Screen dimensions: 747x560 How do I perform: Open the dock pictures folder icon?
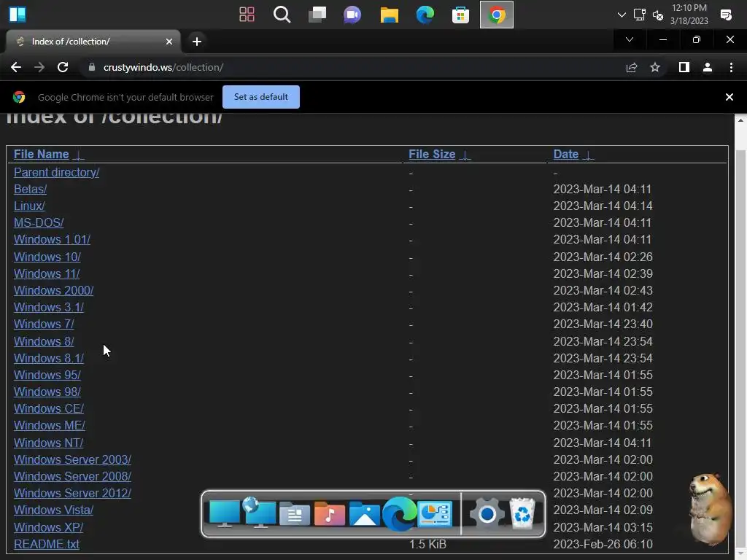click(x=365, y=514)
